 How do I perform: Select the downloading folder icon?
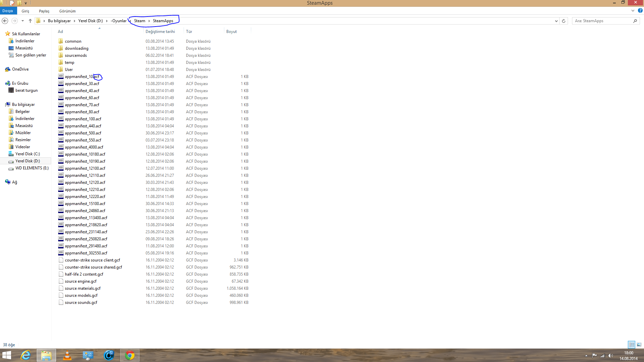pyautogui.click(x=61, y=48)
